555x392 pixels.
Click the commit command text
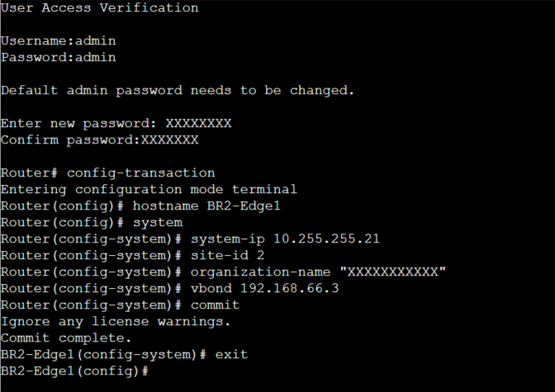[x=215, y=305]
